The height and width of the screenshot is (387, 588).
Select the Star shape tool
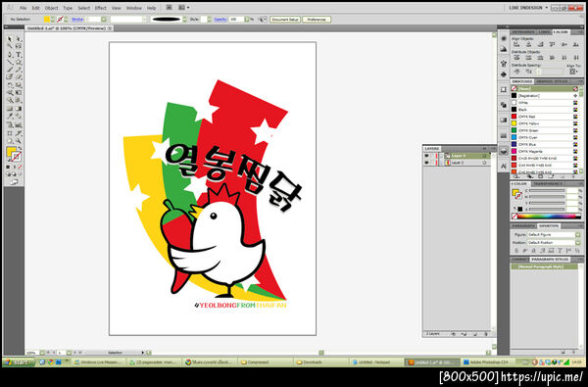point(19,63)
